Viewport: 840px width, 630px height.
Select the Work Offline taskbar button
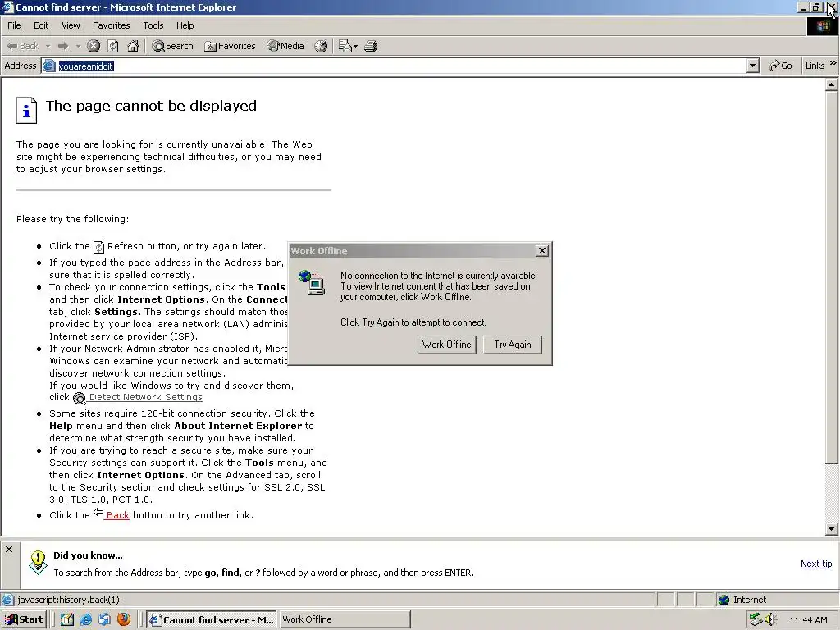(x=345, y=619)
